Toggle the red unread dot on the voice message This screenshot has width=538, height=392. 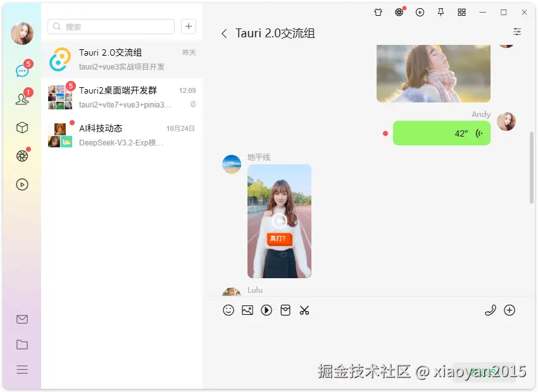pos(385,133)
